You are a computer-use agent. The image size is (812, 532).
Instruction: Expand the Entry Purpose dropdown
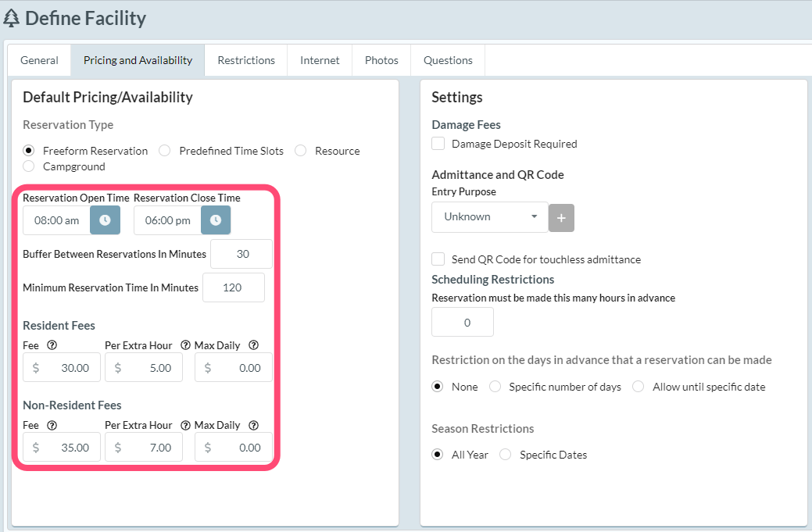tap(489, 217)
